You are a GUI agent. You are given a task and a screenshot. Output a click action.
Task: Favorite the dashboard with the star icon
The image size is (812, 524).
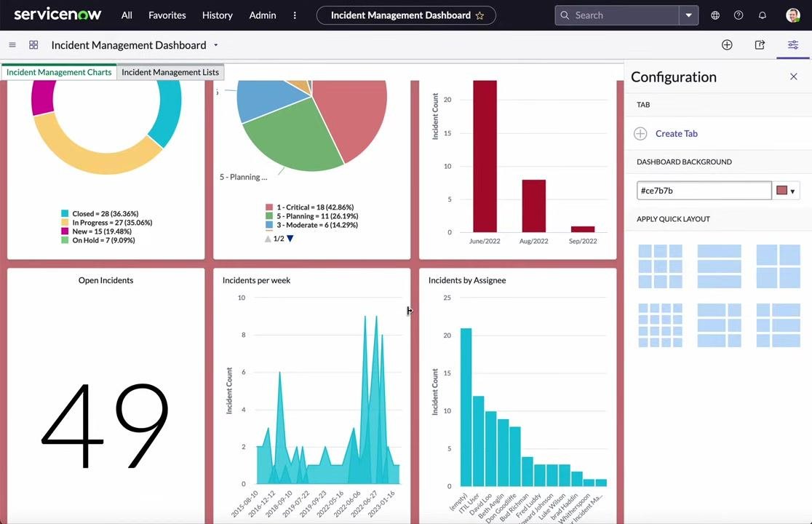(x=480, y=15)
